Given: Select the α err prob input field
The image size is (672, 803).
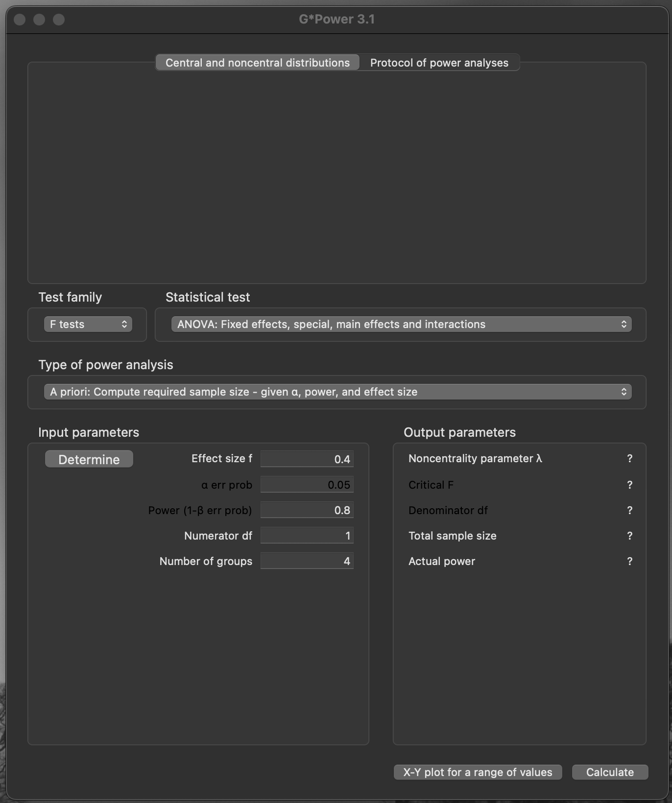Looking at the screenshot, I should [307, 485].
